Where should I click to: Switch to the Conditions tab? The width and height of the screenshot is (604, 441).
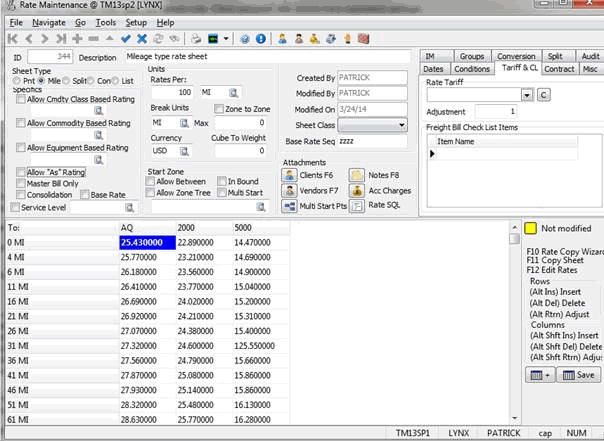[x=471, y=69]
